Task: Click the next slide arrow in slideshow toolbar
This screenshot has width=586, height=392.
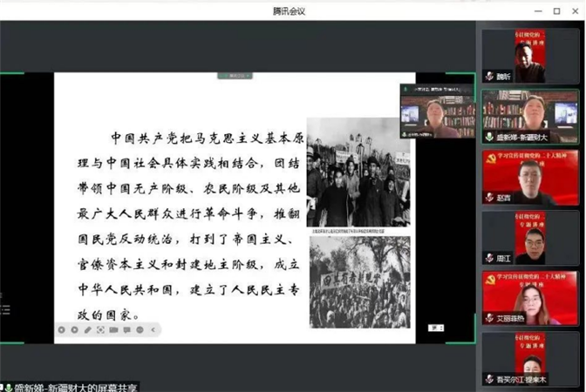Action: click(75, 330)
